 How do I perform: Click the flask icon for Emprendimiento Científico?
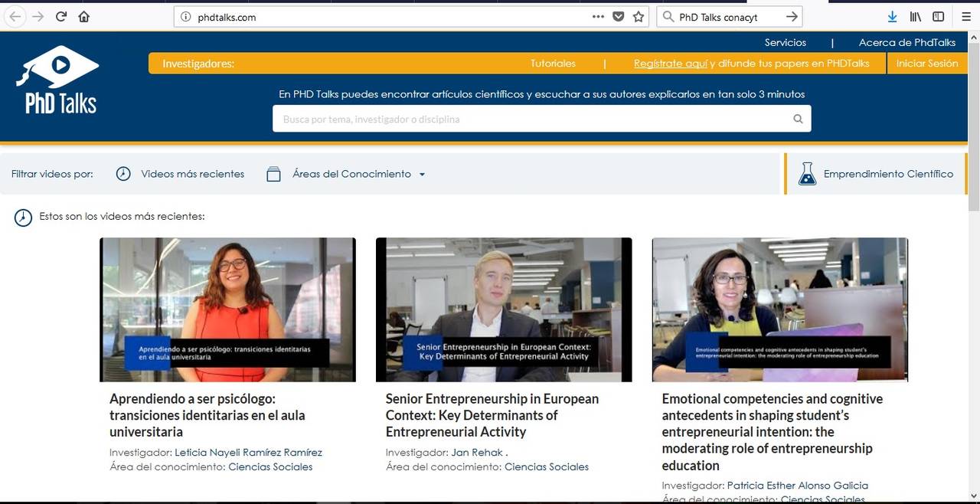807,174
